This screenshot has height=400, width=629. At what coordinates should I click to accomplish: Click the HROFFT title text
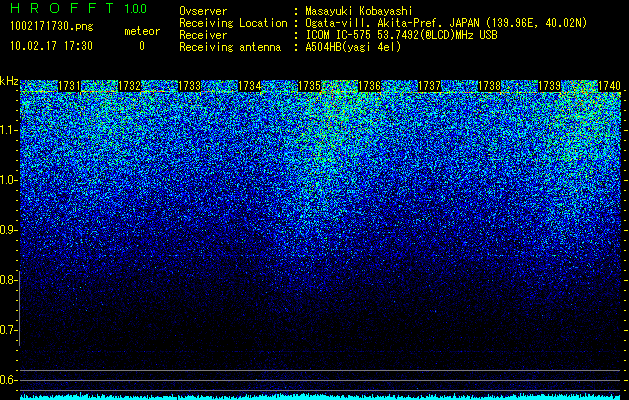(x=62, y=8)
